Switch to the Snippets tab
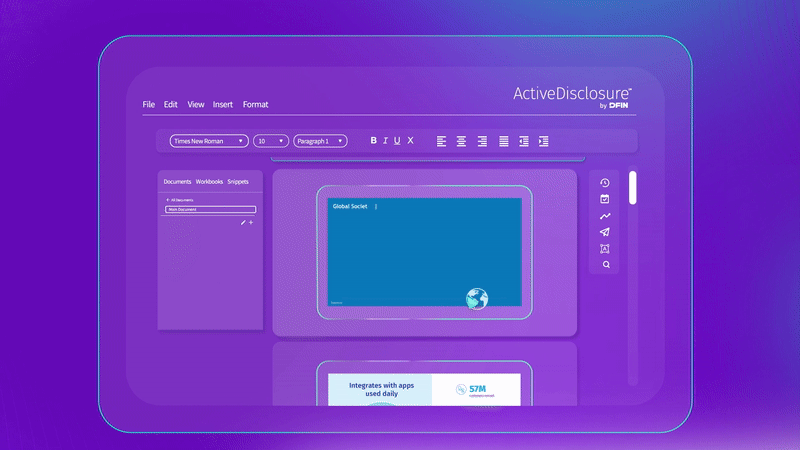 (238, 182)
